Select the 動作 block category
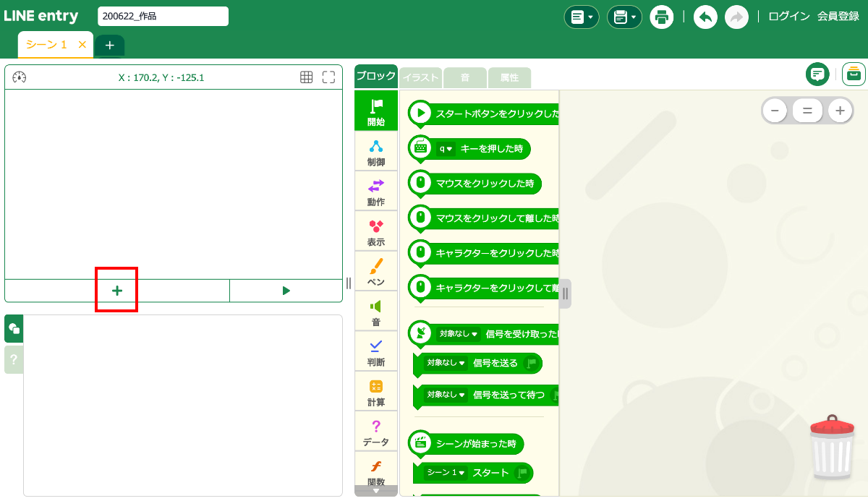The width and height of the screenshot is (868, 501). 376,191
